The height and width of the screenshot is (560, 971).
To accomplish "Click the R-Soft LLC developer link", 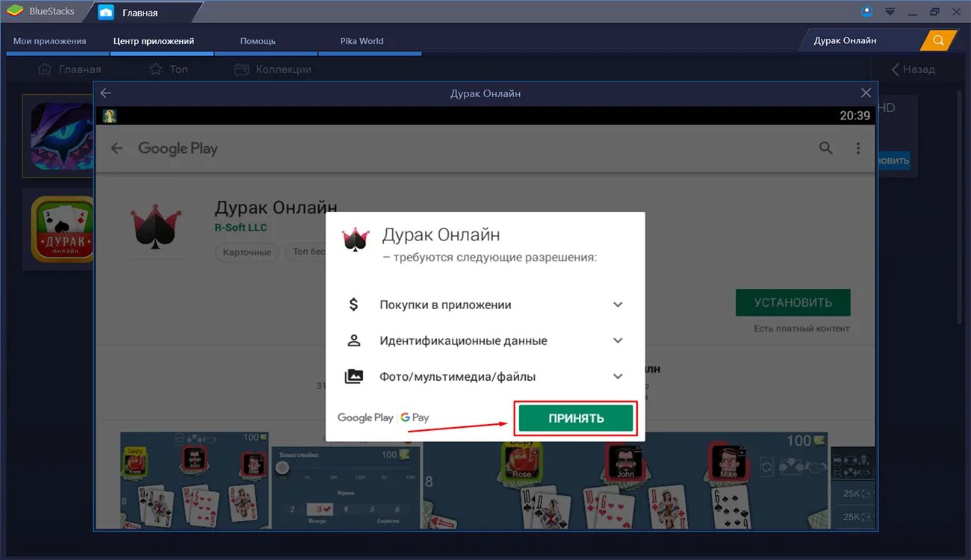I will tap(241, 228).
